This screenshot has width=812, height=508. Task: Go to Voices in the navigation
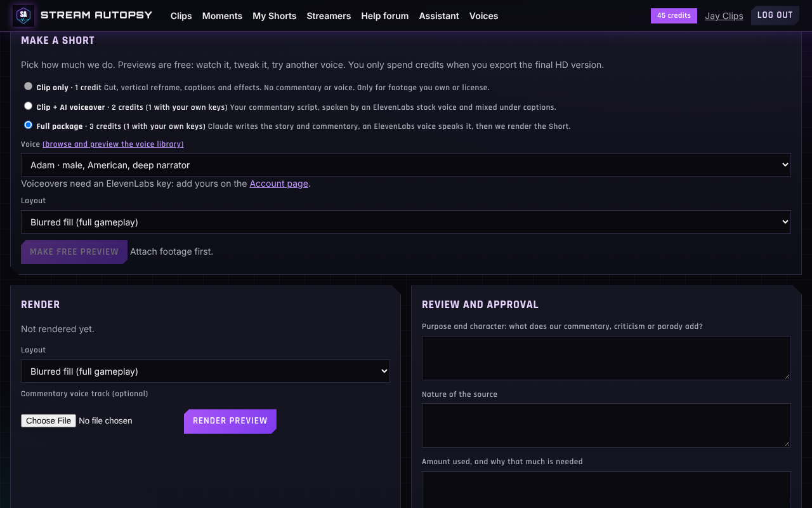tap(483, 16)
